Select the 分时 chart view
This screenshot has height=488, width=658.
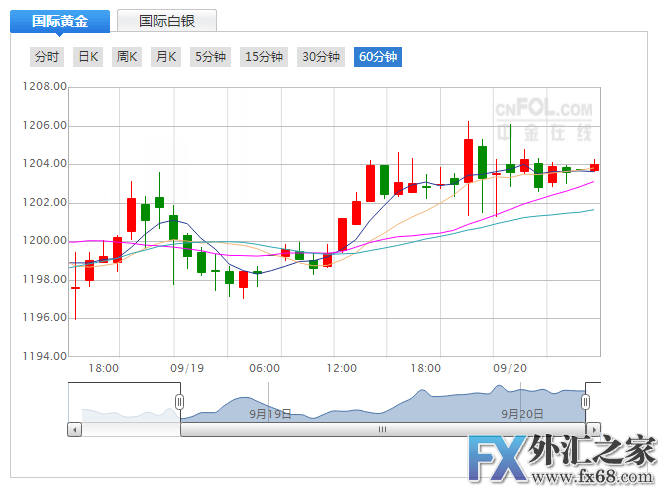pyautogui.click(x=46, y=57)
